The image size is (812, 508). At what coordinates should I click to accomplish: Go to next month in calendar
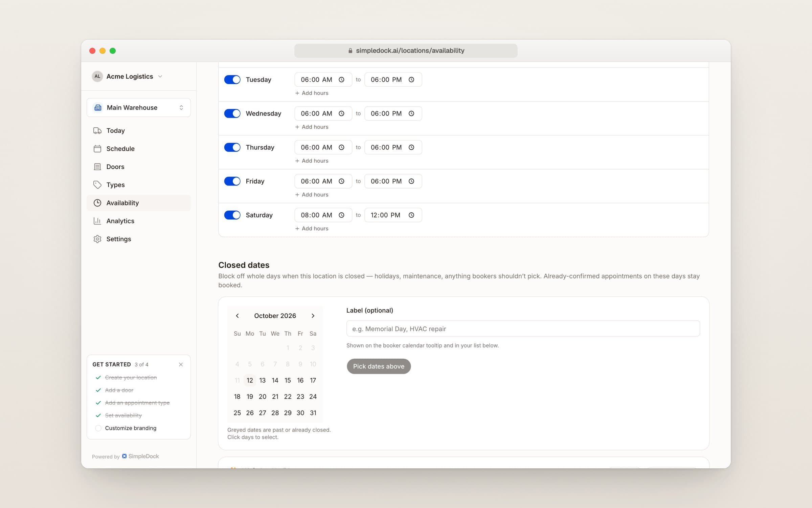click(x=313, y=316)
